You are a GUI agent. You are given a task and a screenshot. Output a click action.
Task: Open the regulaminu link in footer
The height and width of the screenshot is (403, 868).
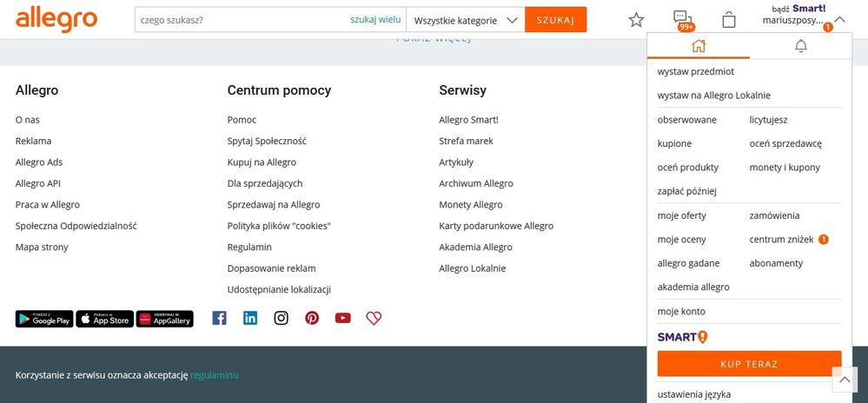pos(214,375)
